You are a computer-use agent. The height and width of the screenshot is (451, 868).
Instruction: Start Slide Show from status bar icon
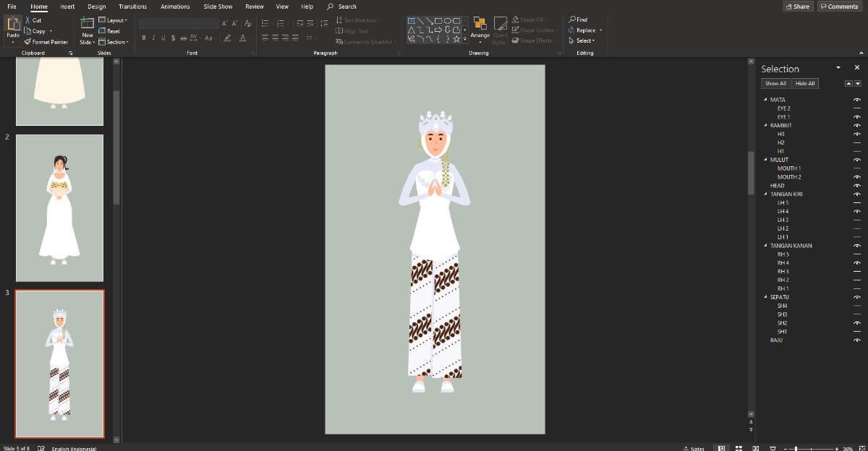point(772,448)
